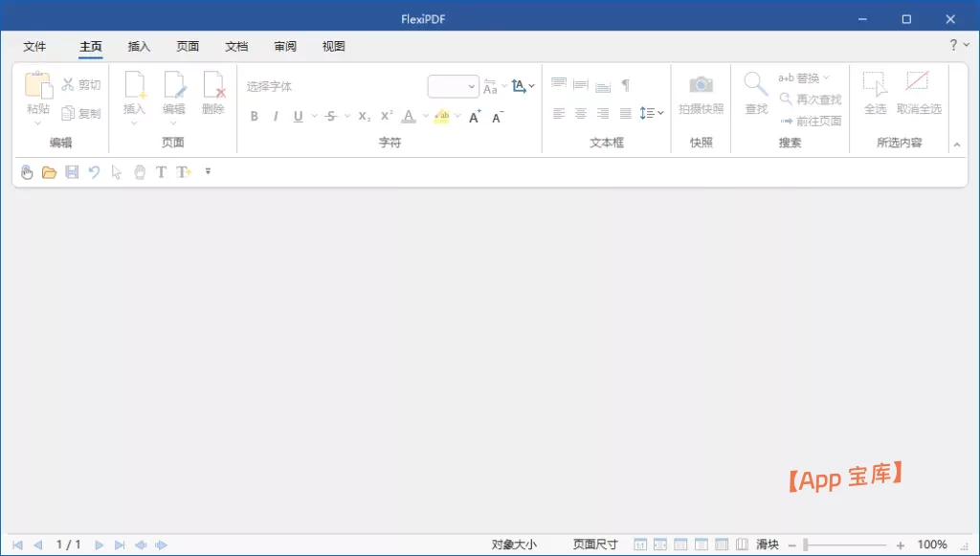
Task: Toggle Bold formatting
Action: (255, 116)
